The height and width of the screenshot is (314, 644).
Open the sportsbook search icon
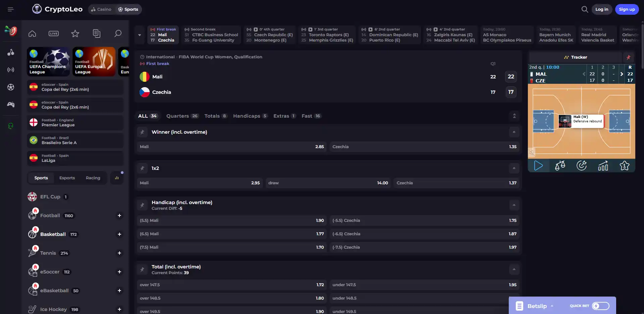click(x=118, y=34)
